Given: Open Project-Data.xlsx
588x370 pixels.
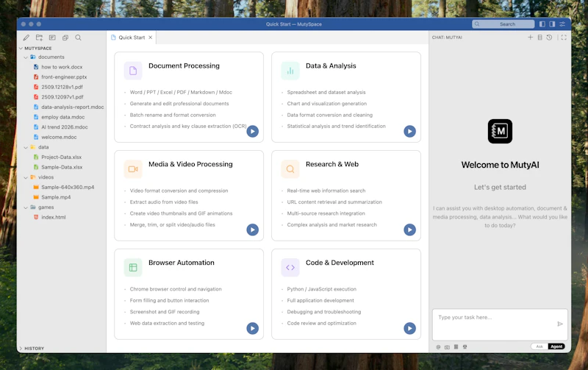Looking at the screenshot, I should coord(62,157).
